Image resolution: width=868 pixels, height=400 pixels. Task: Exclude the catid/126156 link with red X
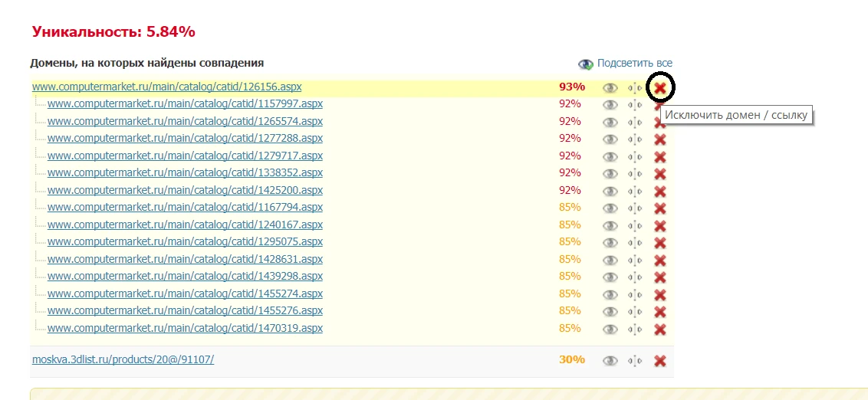(x=659, y=88)
